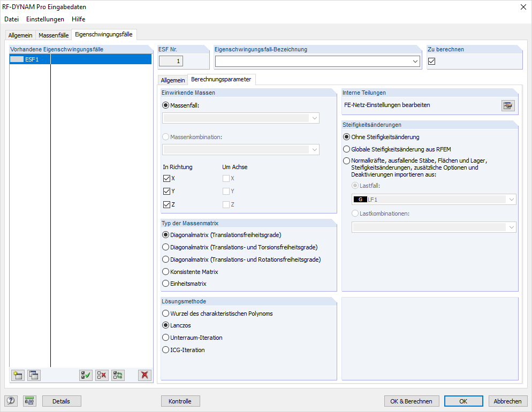
Task: Open the Einstellungen menu
Action: 45,19
